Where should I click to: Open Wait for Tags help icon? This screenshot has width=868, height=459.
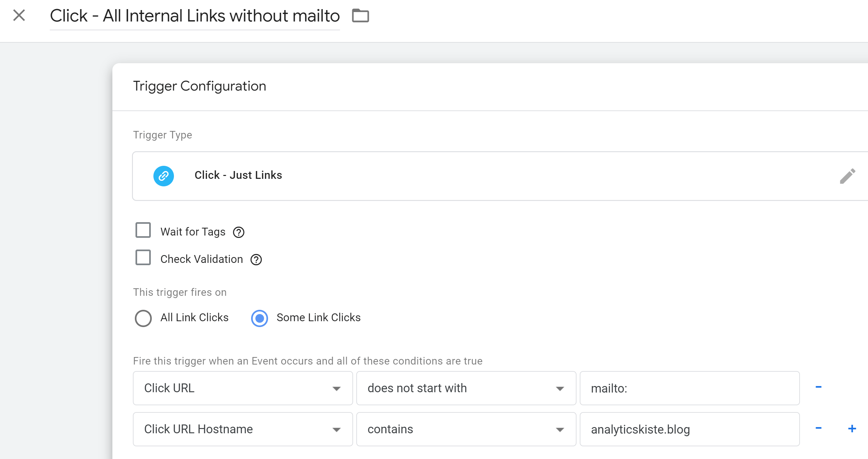[238, 232]
